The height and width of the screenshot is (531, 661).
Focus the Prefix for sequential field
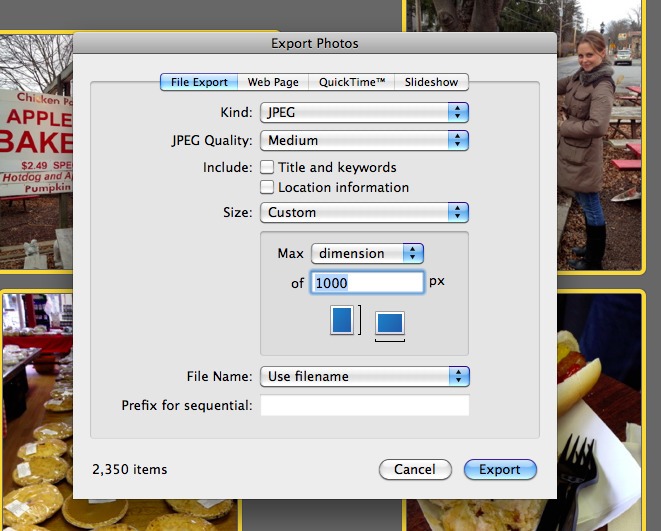tap(364, 405)
